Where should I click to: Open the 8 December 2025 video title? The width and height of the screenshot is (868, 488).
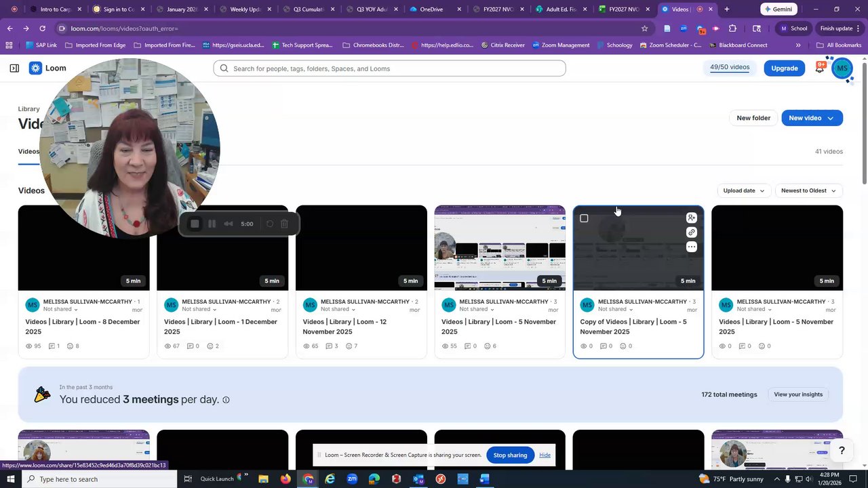[83, 327]
